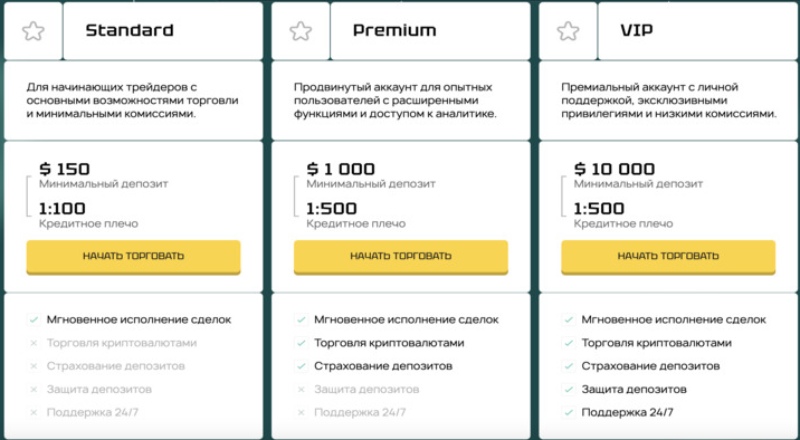Click the X icon next to Standard's Поддержка 24/7
This screenshot has height=440, width=800.
point(34,412)
